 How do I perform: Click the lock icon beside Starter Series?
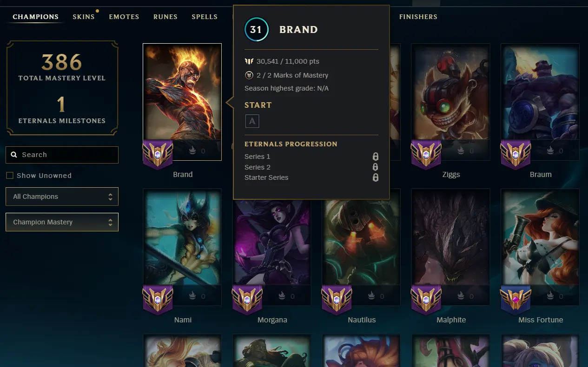pos(376,177)
